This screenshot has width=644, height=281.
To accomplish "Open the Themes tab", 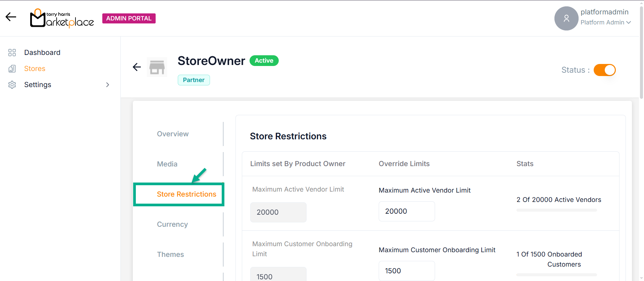I will (x=170, y=255).
